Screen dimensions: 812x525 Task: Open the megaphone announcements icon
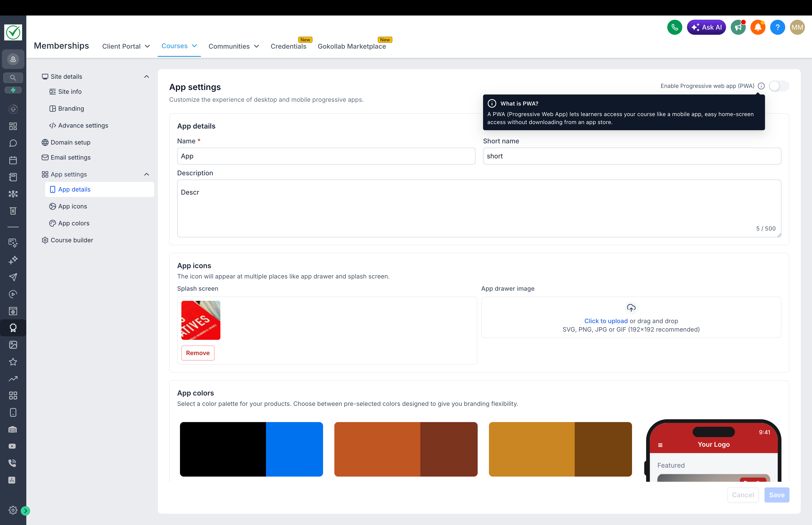click(x=738, y=27)
